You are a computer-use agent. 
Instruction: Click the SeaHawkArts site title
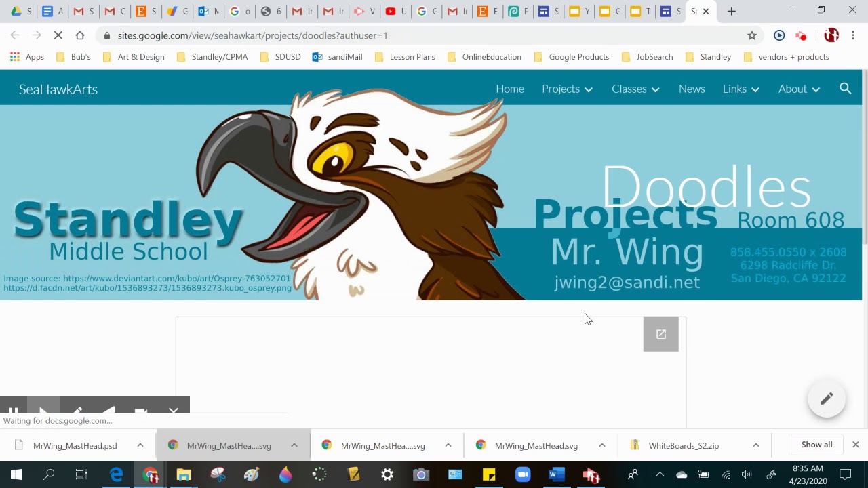58,89
